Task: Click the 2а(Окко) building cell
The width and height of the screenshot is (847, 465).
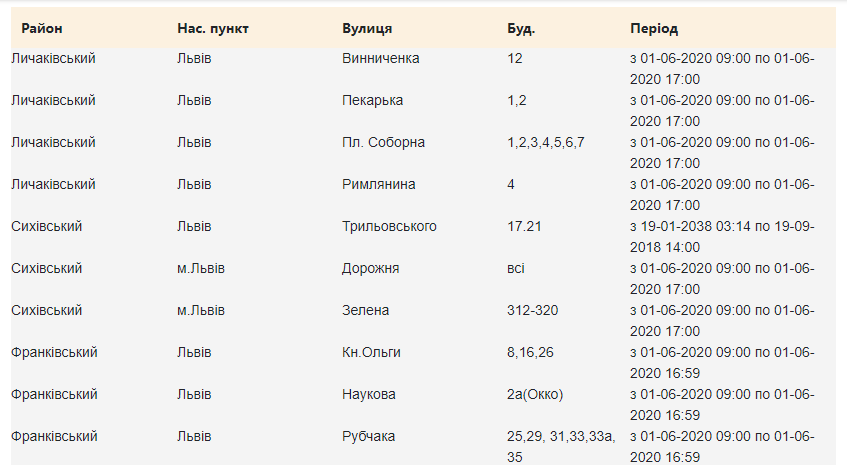Action: [x=535, y=395]
